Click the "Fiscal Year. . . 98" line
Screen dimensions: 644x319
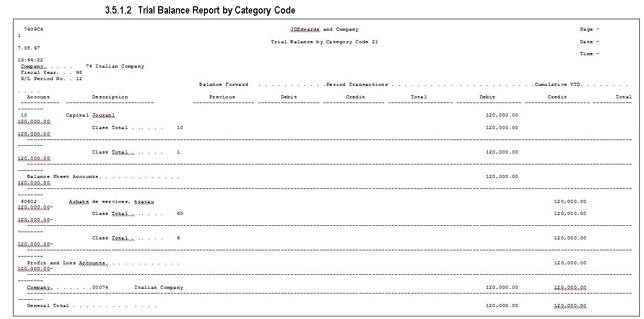point(51,73)
